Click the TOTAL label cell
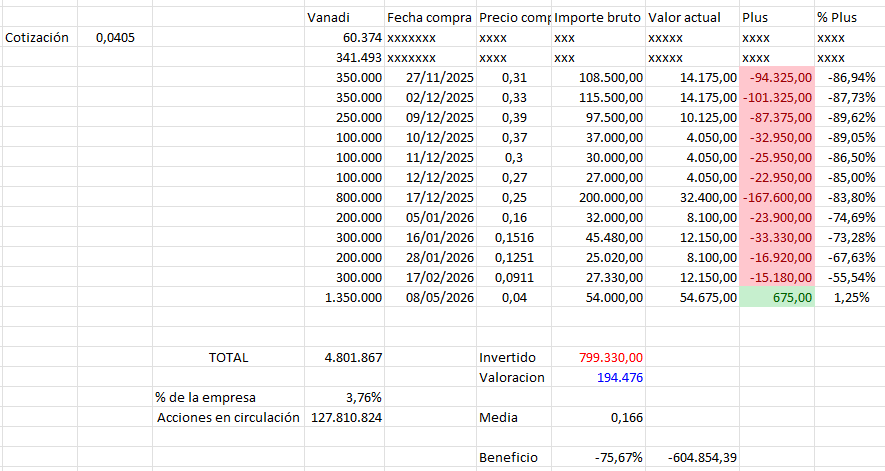Screen dimensions: 885x471 (x=229, y=357)
